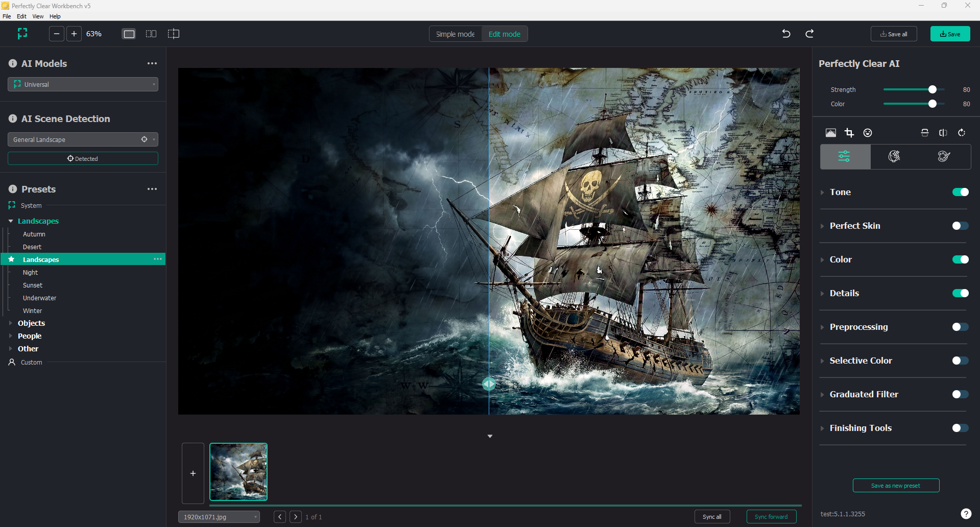Open the View menu
Viewport: 980px width, 527px height.
38,16
